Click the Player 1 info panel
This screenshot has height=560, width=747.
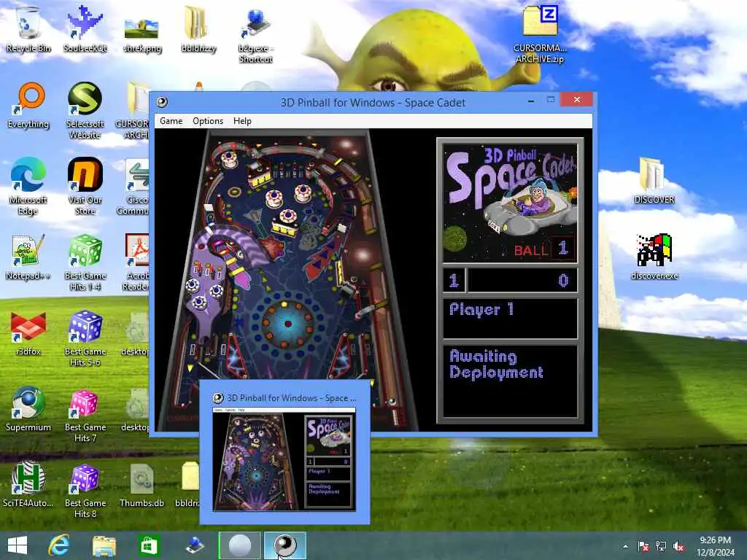[x=510, y=318]
